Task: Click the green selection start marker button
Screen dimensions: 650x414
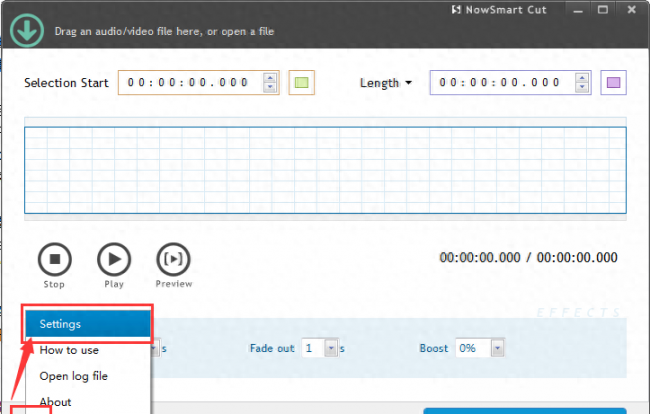Action: (x=301, y=82)
